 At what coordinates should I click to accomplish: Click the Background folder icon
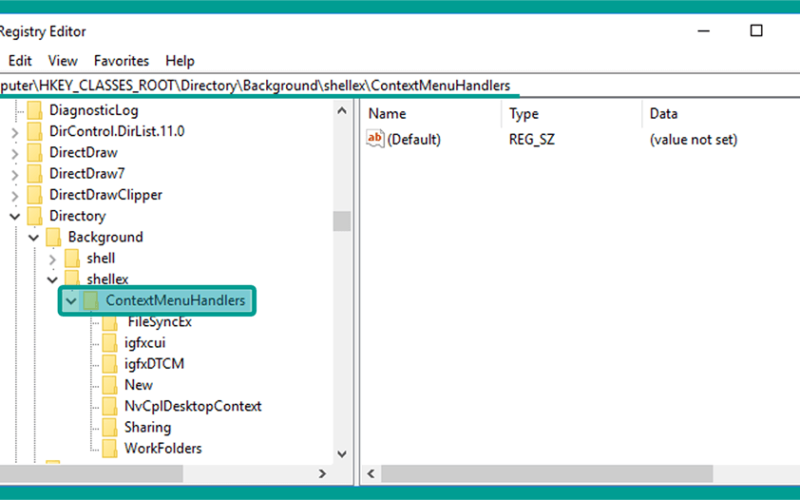54,237
